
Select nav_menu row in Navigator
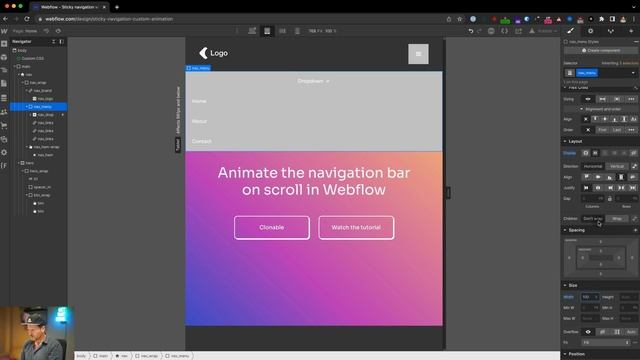[x=39, y=107]
